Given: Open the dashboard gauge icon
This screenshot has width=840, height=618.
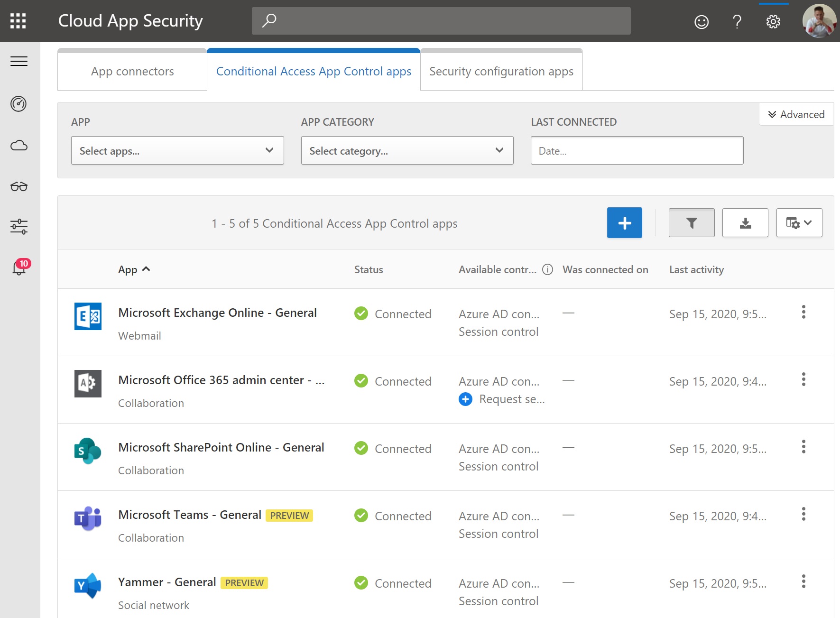Looking at the screenshot, I should click(x=18, y=104).
